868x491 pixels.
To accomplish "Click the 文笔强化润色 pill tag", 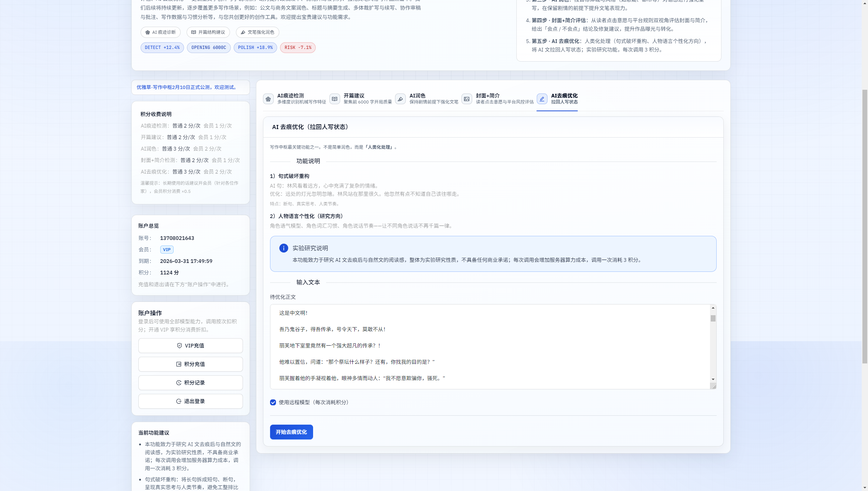I will pyautogui.click(x=257, y=32).
